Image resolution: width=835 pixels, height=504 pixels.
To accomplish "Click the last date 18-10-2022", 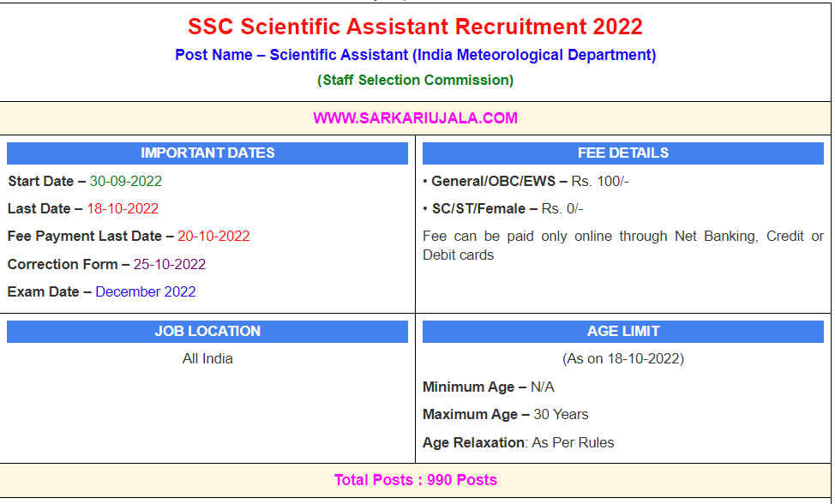I will click(123, 208).
